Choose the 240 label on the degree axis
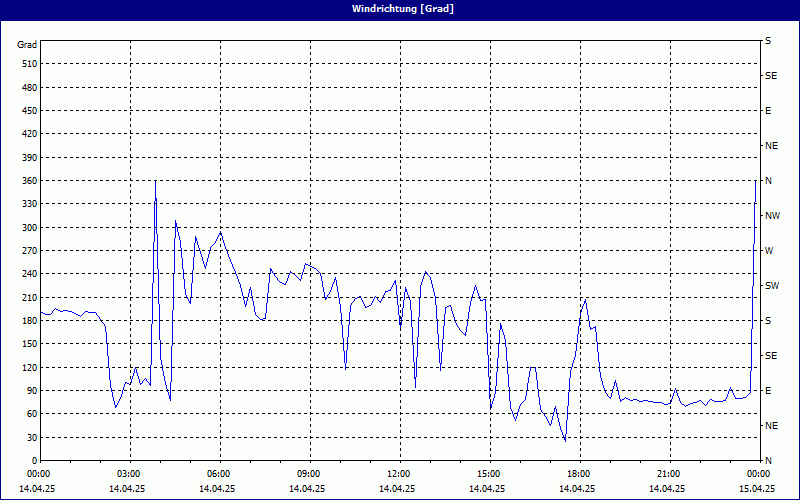This screenshot has height=500, width=800. pos(30,274)
